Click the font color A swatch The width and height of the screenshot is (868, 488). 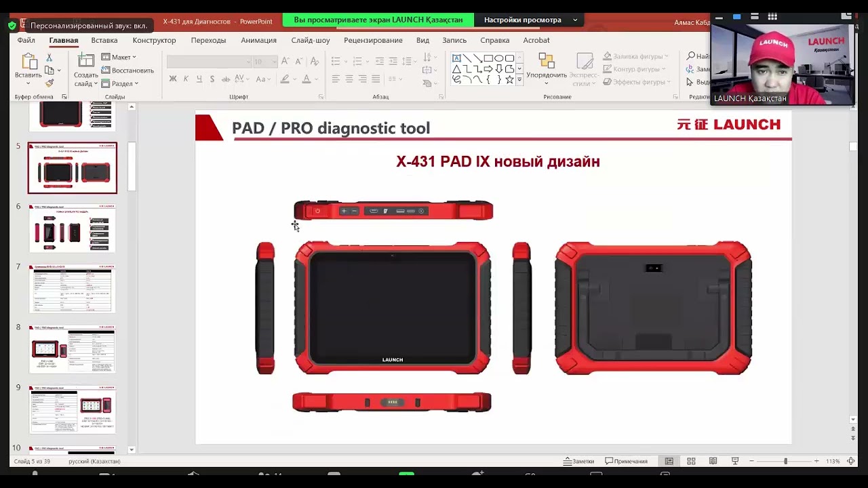coord(307,79)
